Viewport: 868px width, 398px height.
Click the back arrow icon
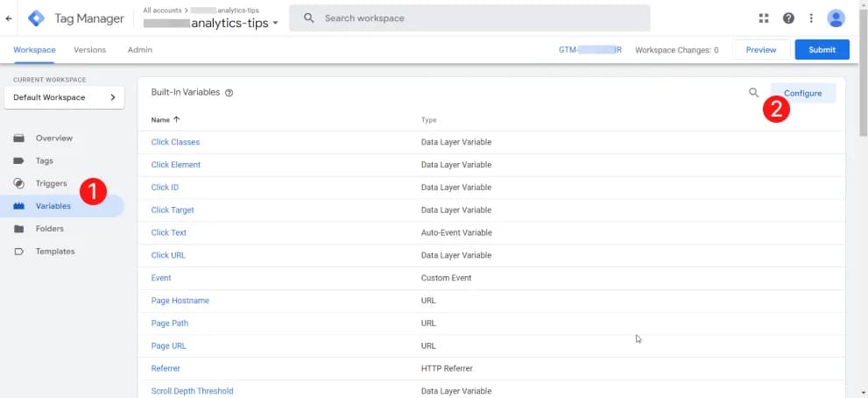point(9,18)
